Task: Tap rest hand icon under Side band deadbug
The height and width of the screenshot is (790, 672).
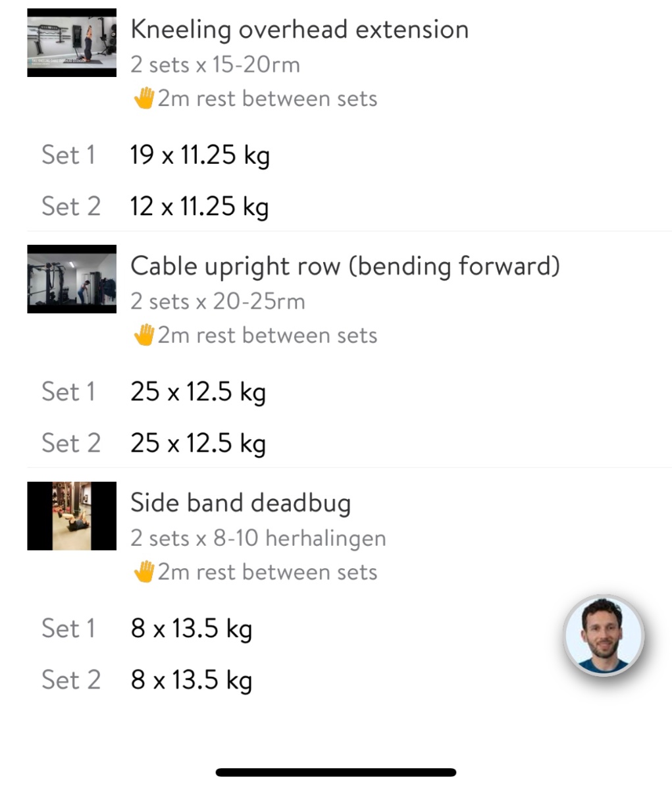Action: click(144, 571)
